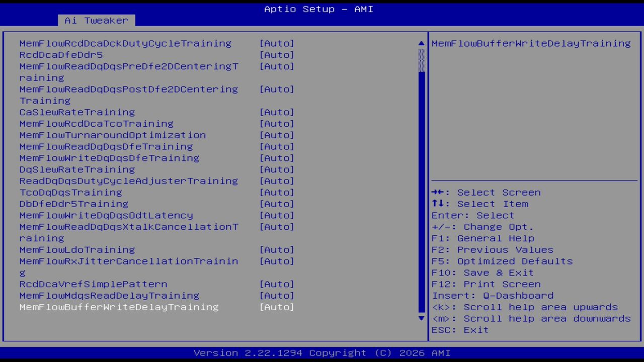
Task: Select MemFlowReadDqDqsDfeTraining setting
Action: (106, 146)
